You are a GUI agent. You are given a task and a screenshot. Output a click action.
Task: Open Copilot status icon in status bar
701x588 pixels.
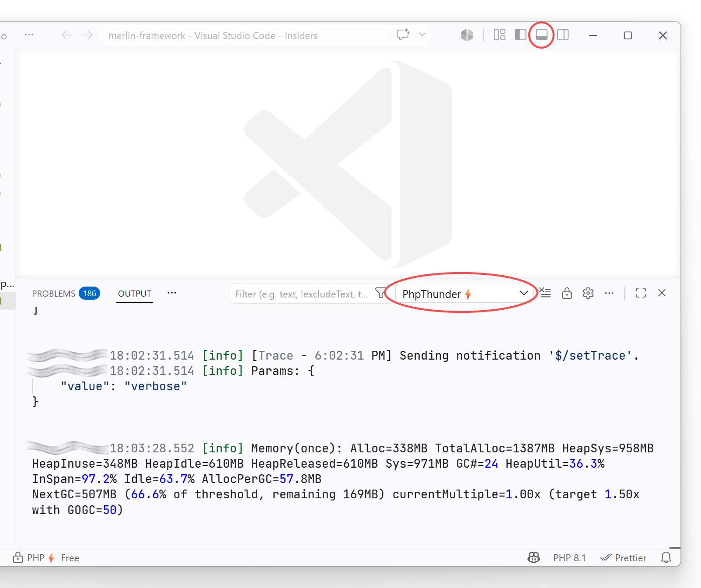tap(534, 557)
